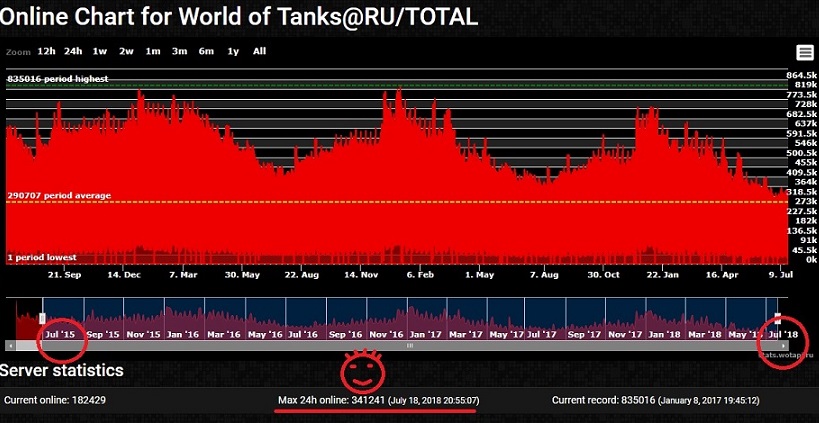Image resolution: width=819 pixels, height=423 pixels.
Task: Click Jan '17 in the navigator timeline
Action: (x=425, y=334)
